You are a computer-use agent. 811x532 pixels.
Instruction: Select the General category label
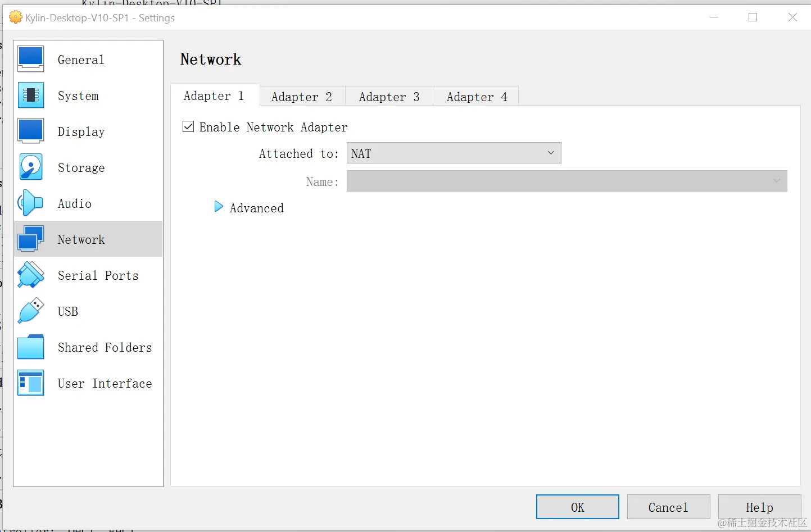point(81,60)
